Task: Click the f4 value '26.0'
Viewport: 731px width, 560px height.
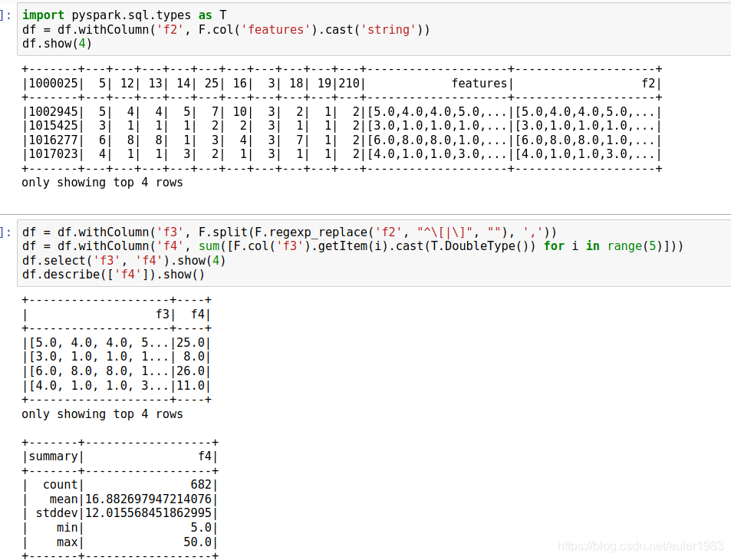Action: click(x=191, y=371)
